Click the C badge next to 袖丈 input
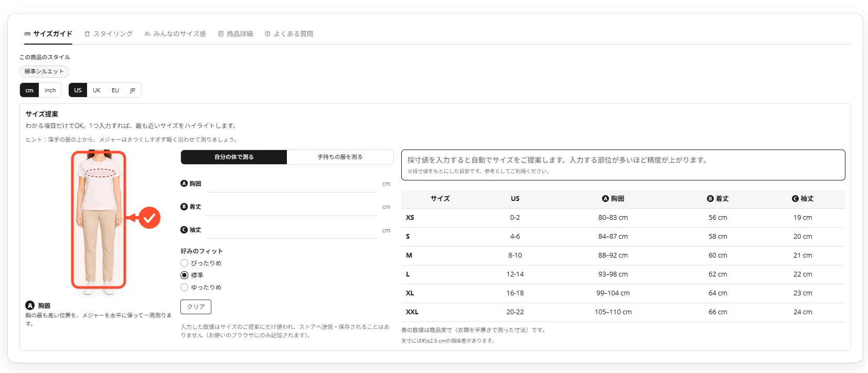Viewport: 868px width, 373px height. coord(184,230)
